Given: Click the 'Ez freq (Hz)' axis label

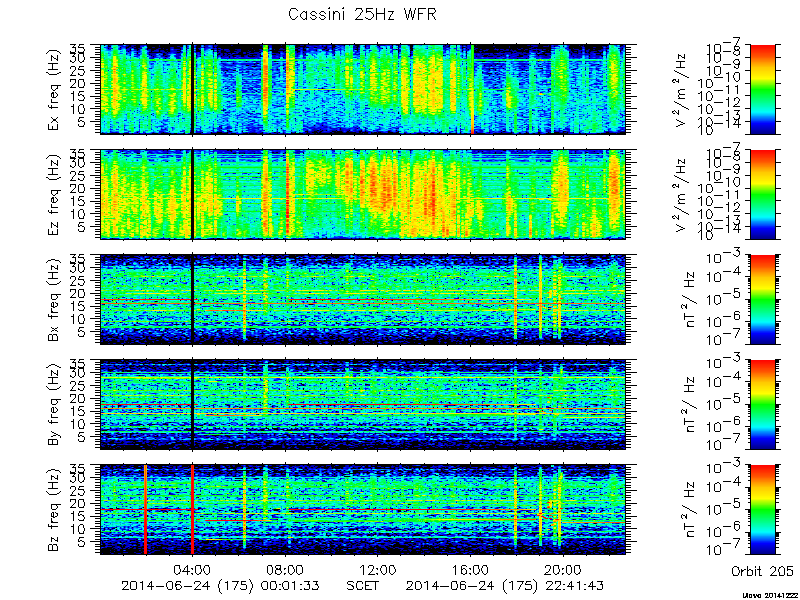Looking at the screenshot, I should coord(54,194).
